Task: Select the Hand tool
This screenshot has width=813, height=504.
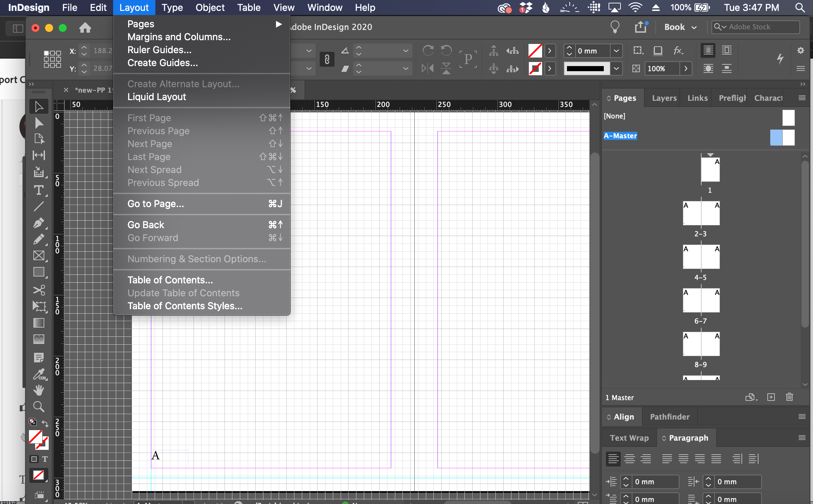Action: tap(39, 390)
